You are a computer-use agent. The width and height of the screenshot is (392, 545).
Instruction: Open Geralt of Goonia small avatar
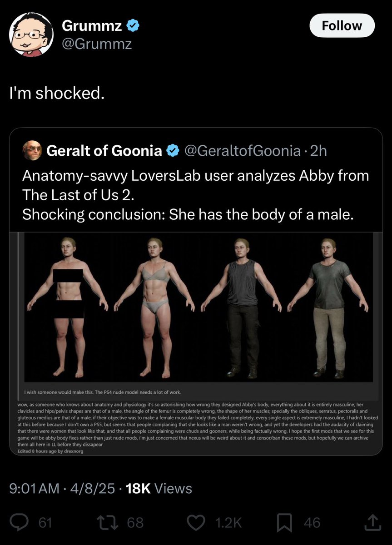pos(32,150)
